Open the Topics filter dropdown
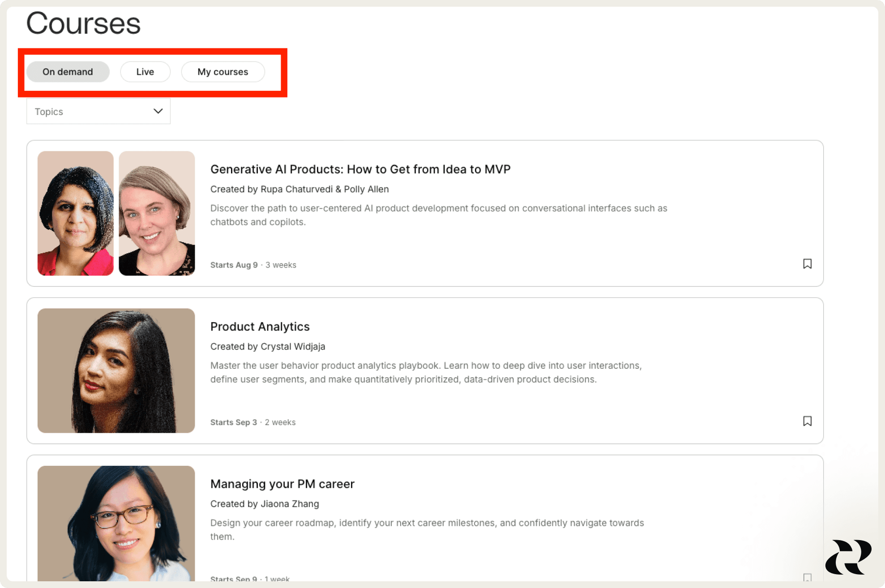Image resolution: width=885 pixels, height=588 pixels. [x=98, y=111]
